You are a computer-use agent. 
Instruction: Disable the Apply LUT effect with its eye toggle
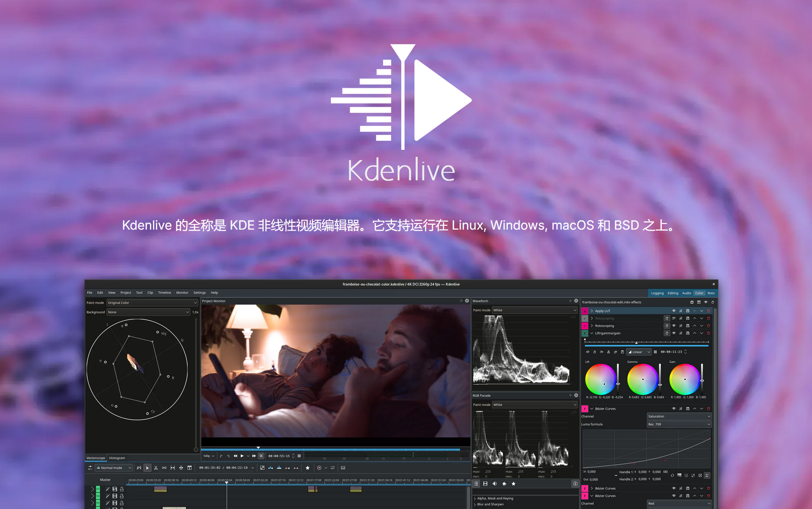point(674,311)
